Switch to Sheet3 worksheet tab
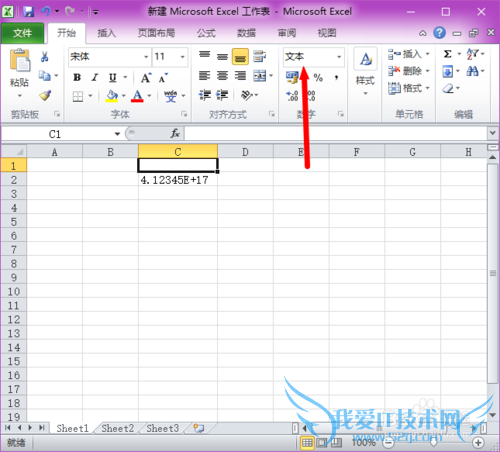 point(163,428)
